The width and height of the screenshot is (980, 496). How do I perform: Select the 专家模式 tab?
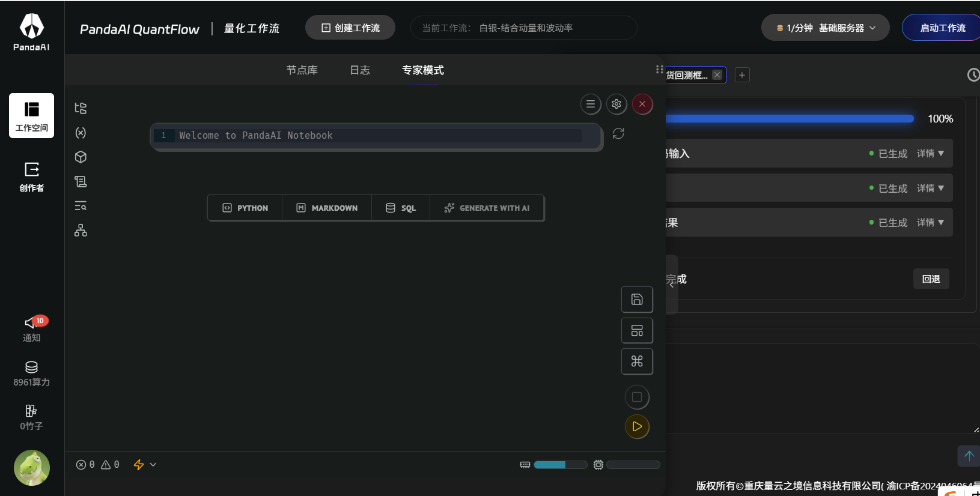point(423,70)
